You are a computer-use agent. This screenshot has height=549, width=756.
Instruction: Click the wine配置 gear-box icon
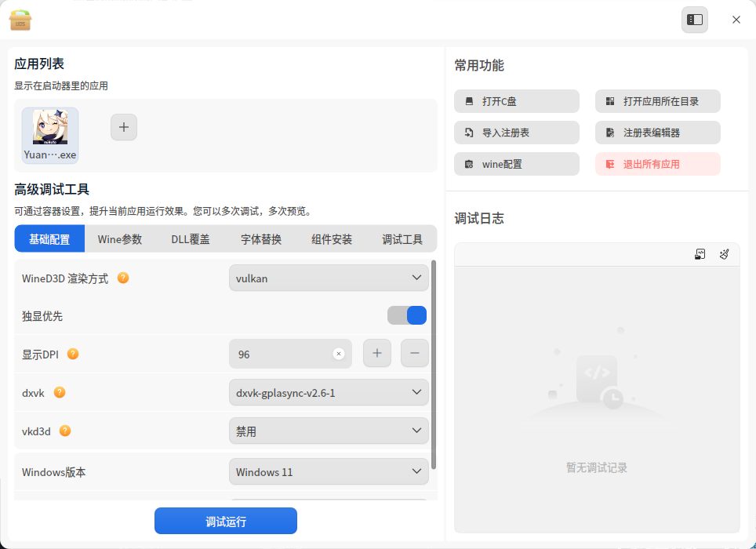tap(469, 165)
